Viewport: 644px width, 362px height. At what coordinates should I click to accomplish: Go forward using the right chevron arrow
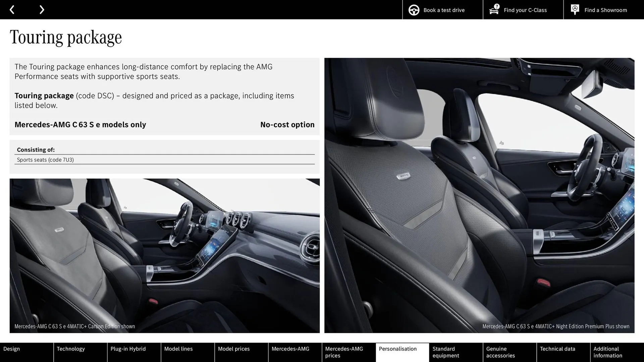pos(42,10)
